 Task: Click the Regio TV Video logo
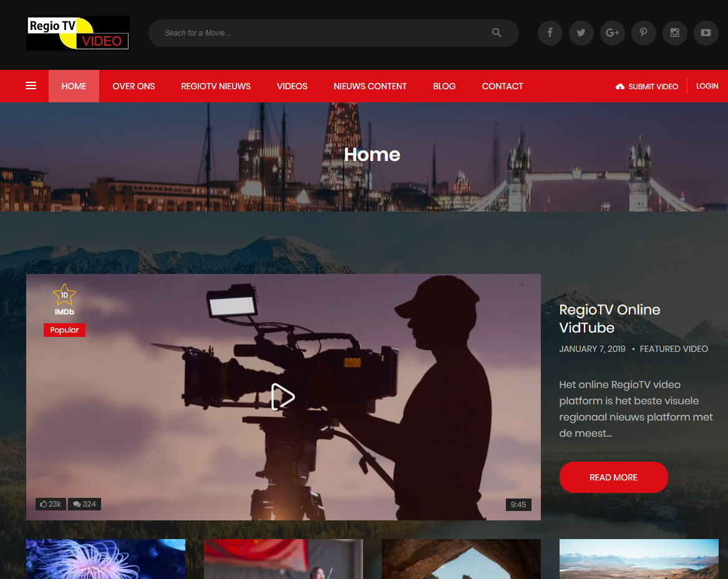[78, 34]
